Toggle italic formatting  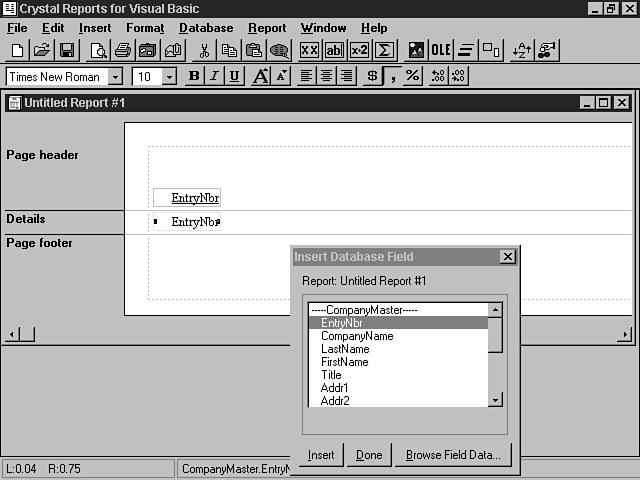(x=214, y=76)
